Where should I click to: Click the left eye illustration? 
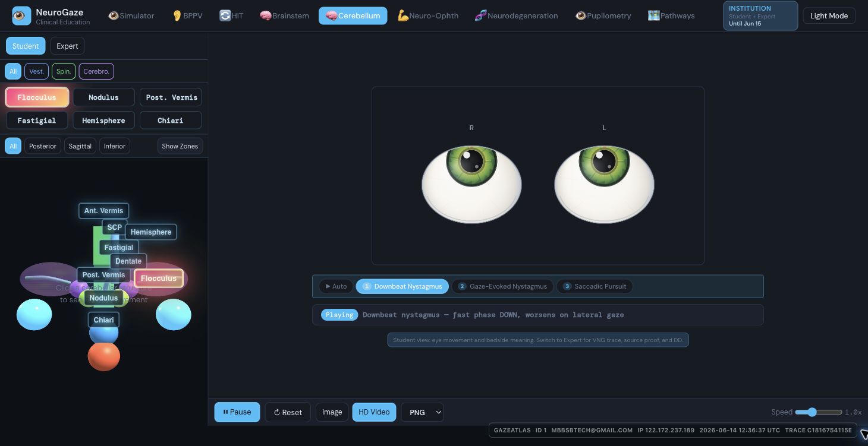(x=604, y=185)
